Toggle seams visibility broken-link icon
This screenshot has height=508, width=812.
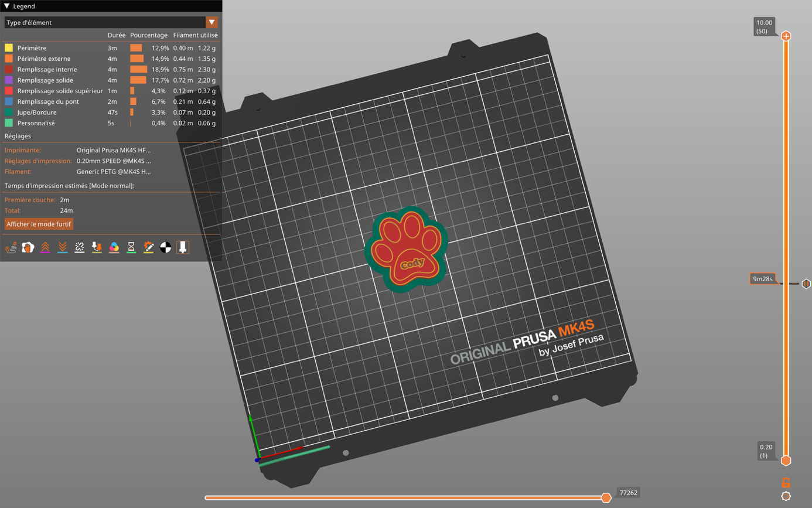80,247
